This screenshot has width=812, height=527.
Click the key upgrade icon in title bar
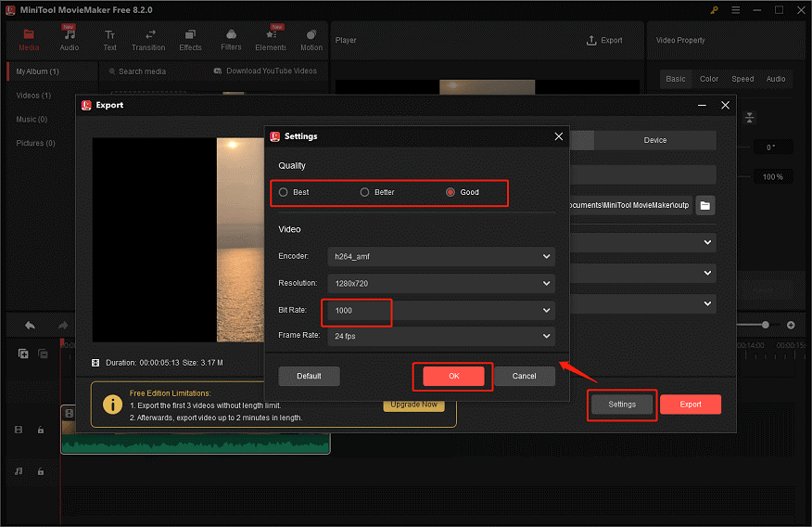tap(714, 10)
